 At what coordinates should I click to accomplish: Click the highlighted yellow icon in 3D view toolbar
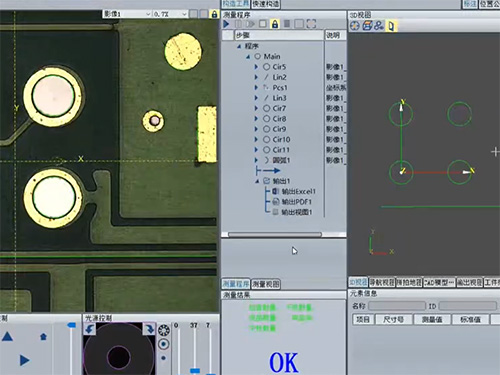[391, 26]
